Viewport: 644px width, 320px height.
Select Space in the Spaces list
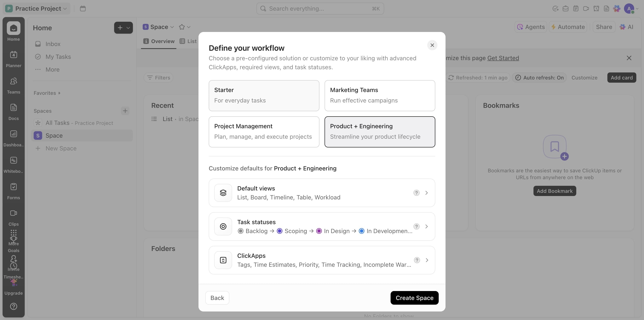pyautogui.click(x=82, y=136)
